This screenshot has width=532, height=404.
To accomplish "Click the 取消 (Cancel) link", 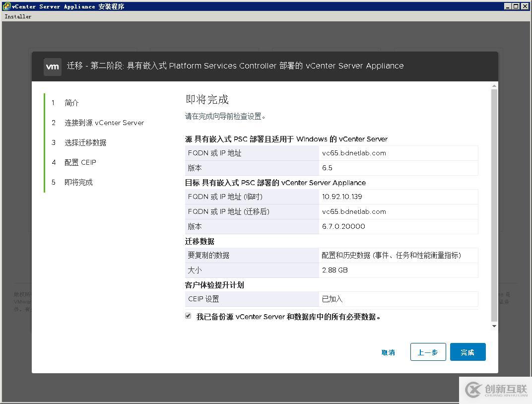I will 388,352.
